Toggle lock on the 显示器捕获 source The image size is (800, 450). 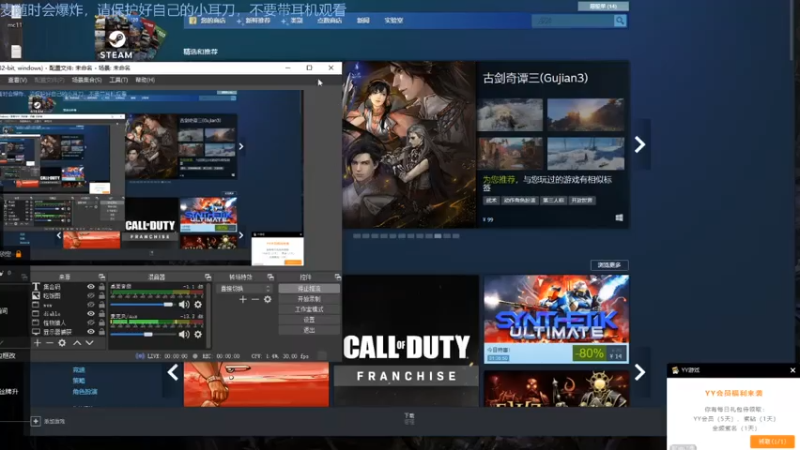[102, 332]
